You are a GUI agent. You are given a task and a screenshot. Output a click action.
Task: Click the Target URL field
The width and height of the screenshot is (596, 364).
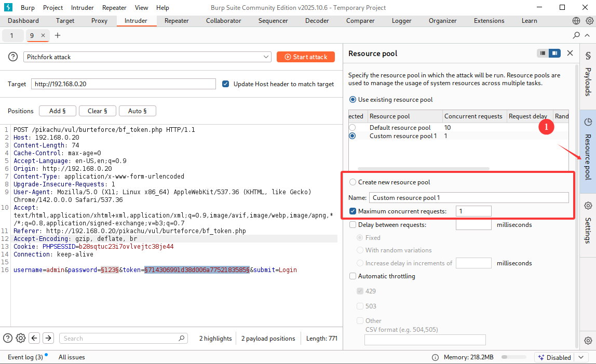pyautogui.click(x=124, y=84)
